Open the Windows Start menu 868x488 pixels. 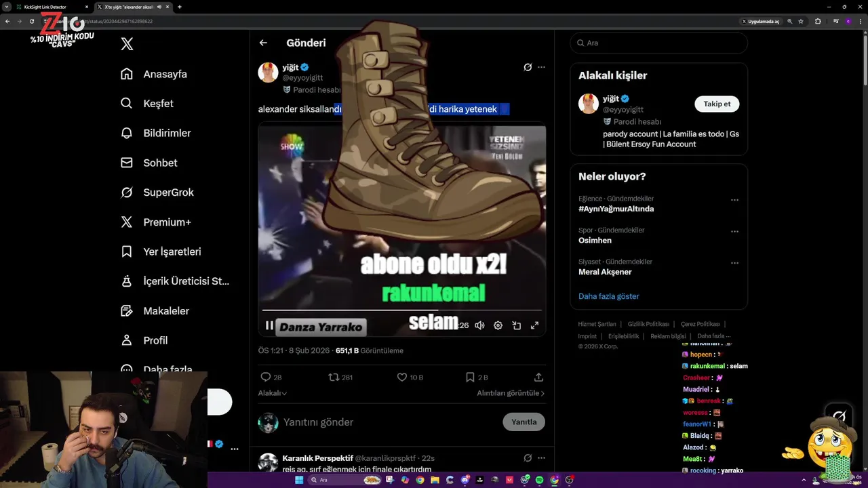click(x=299, y=480)
